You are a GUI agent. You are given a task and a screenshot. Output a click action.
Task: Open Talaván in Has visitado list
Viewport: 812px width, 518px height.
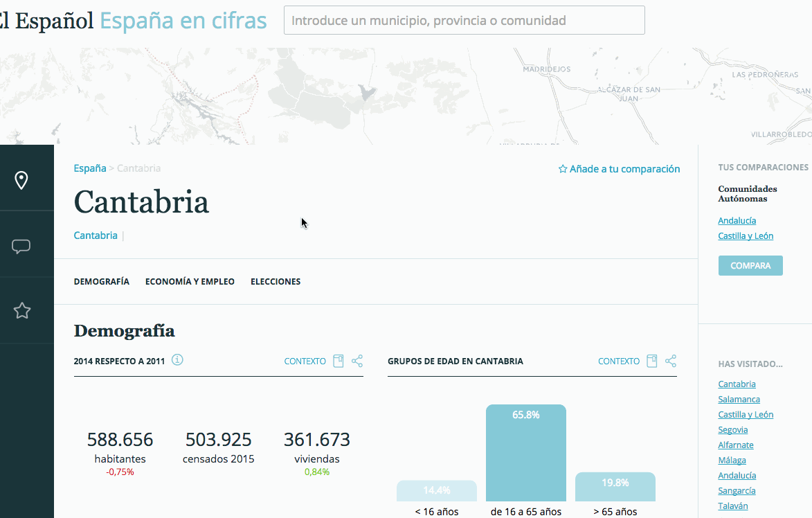733,506
